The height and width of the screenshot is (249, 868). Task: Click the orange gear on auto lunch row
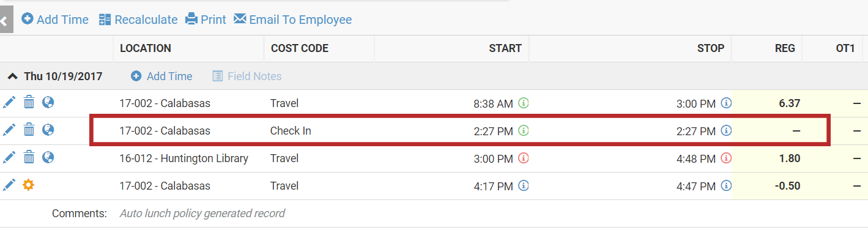tap(28, 185)
